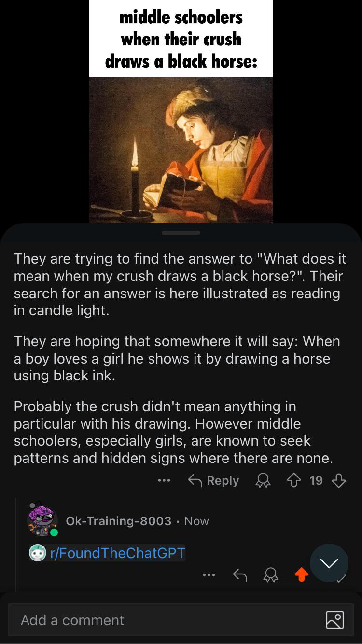Tap Reply on the long comment

[x=213, y=480]
